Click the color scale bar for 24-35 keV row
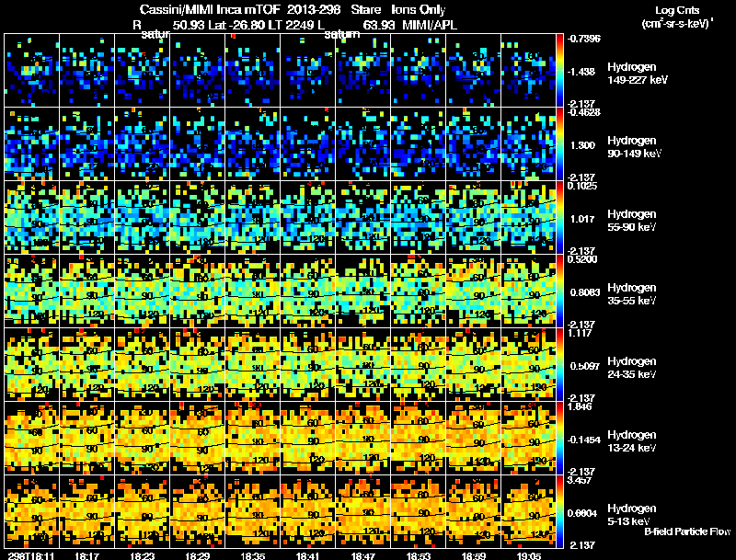The height and width of the screenshot is (560, 736). pyautogui.click(x=559, y=365)
